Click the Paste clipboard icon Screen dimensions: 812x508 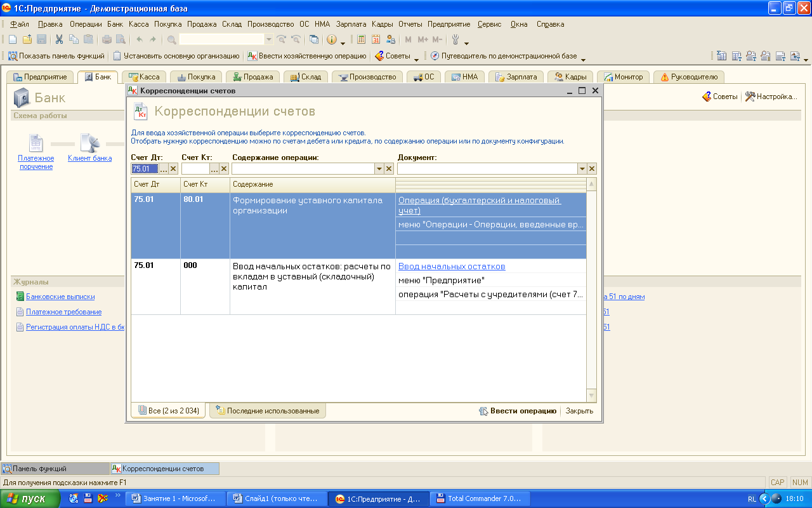(88, 39)
